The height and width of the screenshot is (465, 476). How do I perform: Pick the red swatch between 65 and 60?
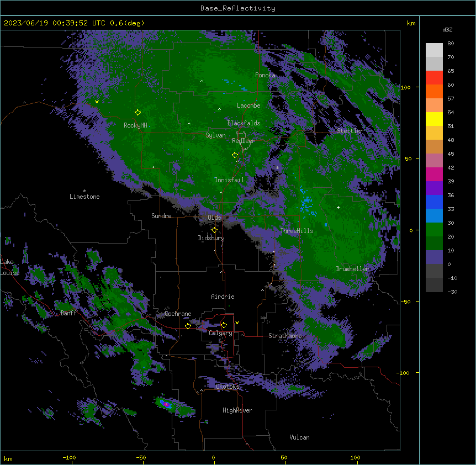click(434, 78)
